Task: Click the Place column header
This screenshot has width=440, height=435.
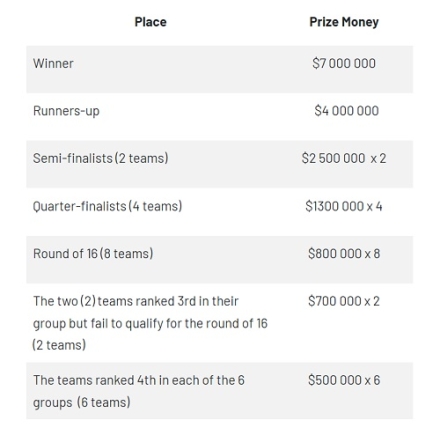Action: [150, 22]
